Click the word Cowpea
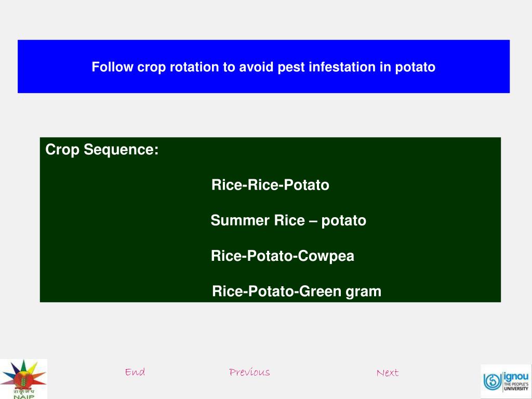The image size is (532, 399). tap(326, 256)
